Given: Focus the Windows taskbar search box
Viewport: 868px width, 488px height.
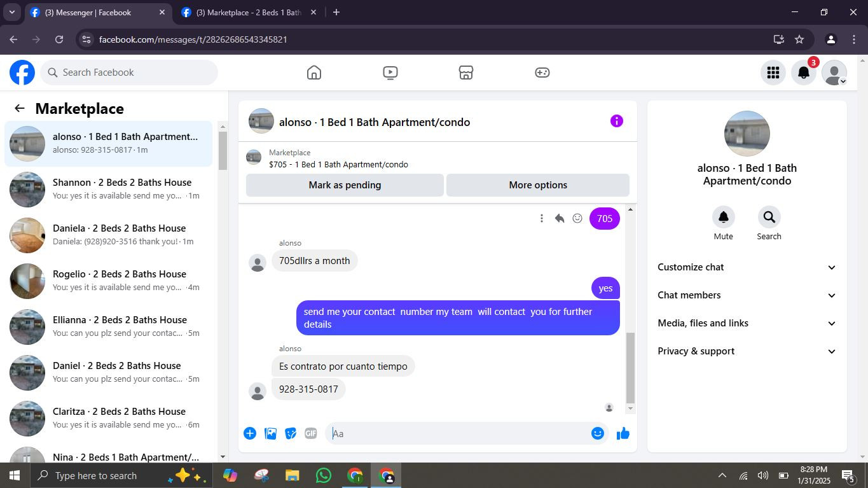Looking at the screenshot, I should tap(121, 475).
